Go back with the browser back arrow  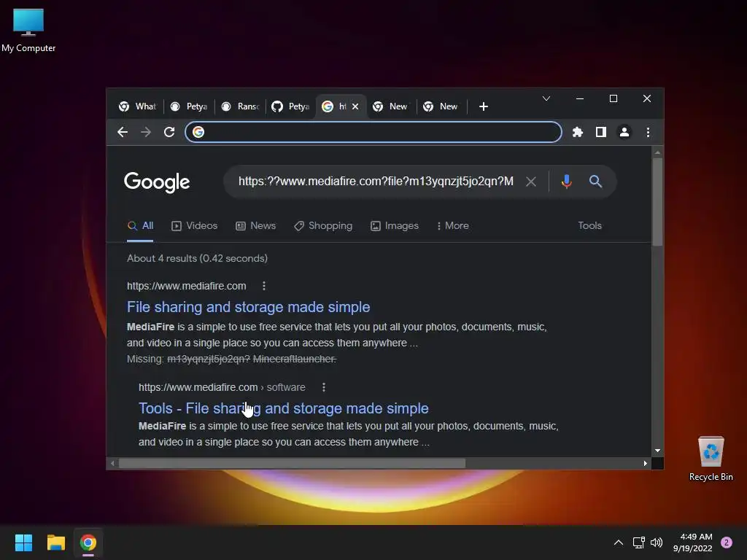[x=123, y=132]
